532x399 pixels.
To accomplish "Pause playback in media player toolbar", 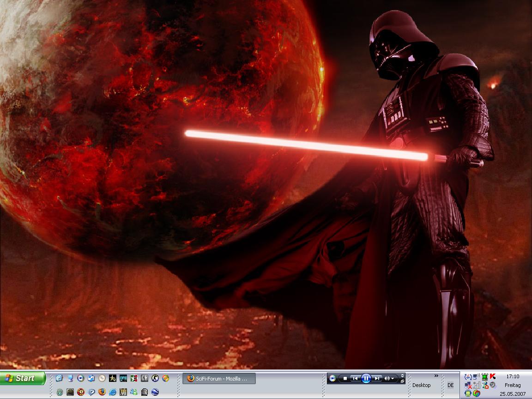I will pos(366,378).
